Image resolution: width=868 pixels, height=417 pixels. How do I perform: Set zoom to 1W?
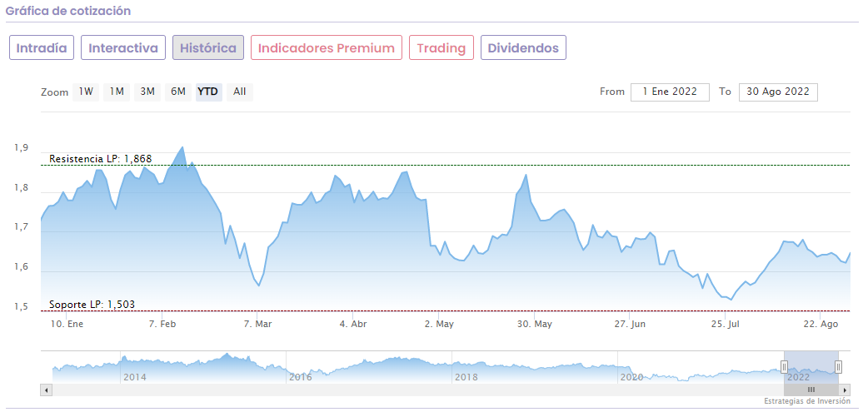(x=86, y=92)
